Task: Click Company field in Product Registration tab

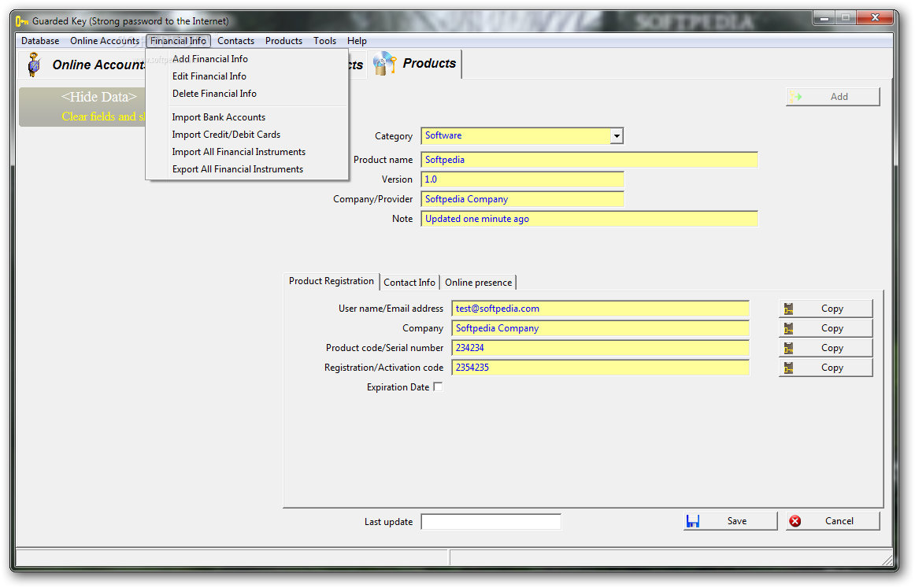Action: (601, 328)
